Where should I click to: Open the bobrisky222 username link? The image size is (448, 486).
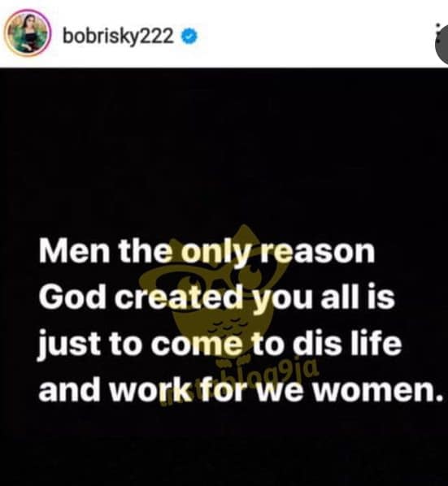coord(118,37)
